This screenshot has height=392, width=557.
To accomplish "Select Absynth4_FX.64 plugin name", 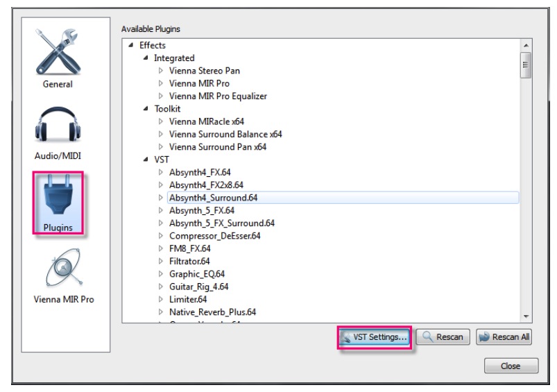I will click(x=200, y=172).
